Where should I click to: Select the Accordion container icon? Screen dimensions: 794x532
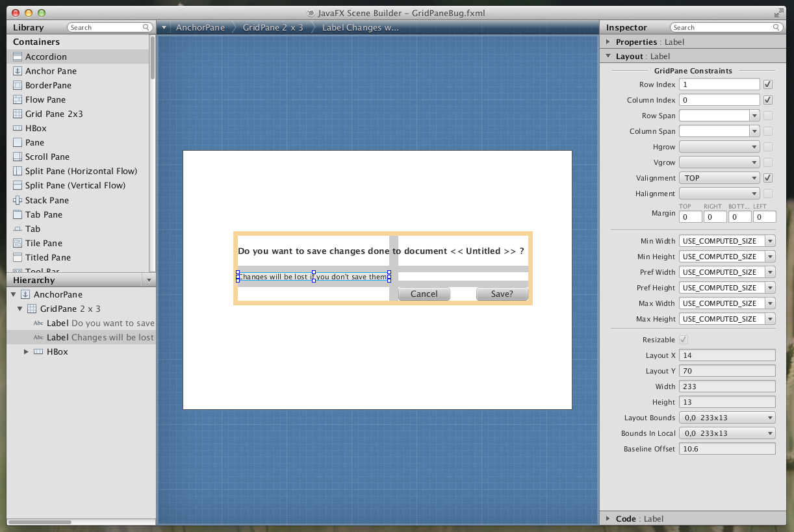pos(18,57)
